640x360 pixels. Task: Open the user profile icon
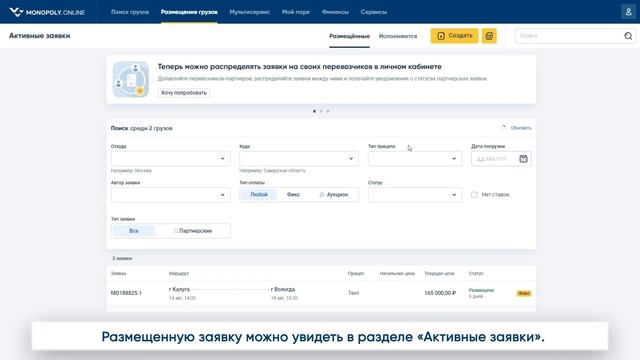pos(628,12)
